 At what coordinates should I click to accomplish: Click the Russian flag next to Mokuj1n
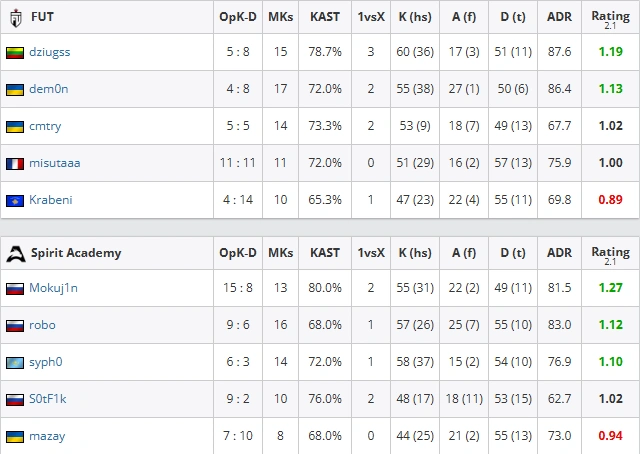(x=15, y=289)
